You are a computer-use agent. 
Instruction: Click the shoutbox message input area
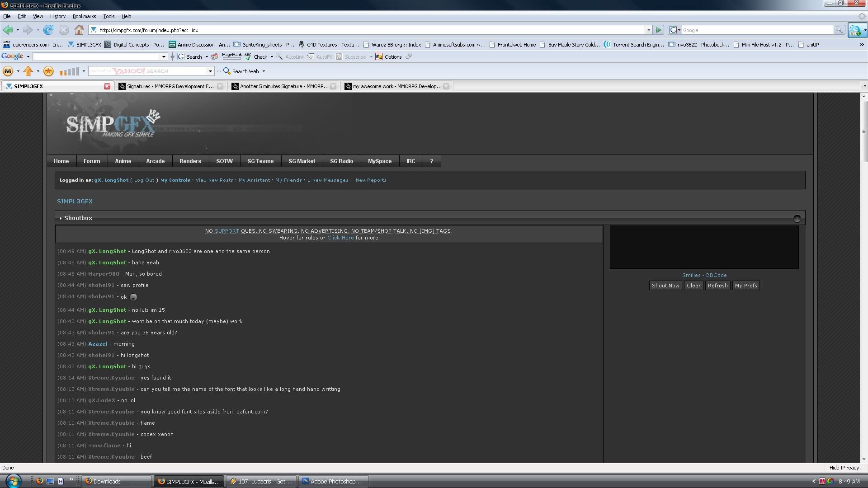[704, 247]
